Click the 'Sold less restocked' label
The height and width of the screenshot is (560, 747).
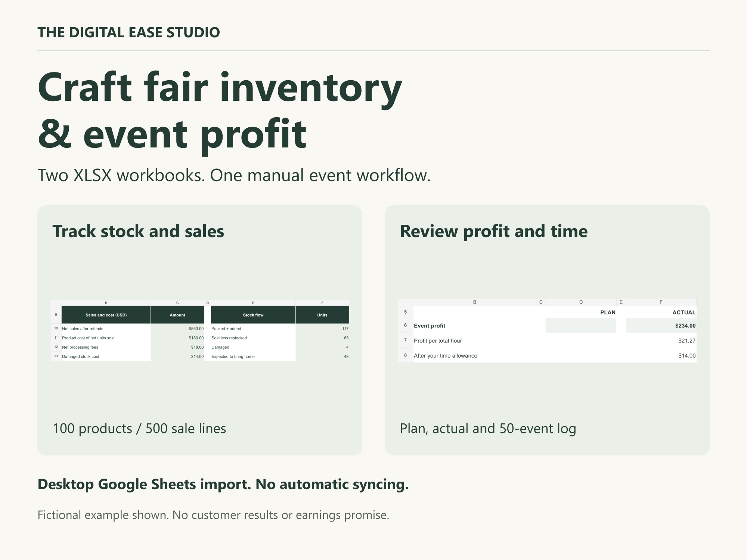click(x=229, y=338)
